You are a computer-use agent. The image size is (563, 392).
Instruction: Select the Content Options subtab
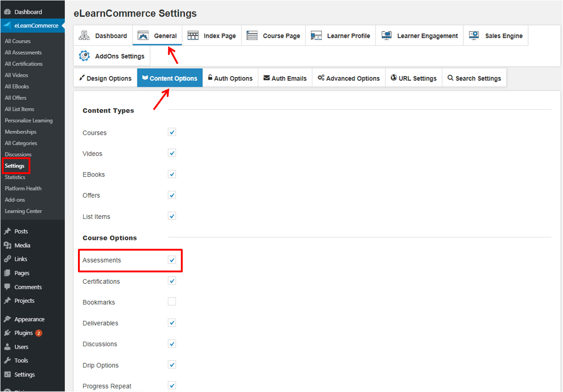(170, 78)
